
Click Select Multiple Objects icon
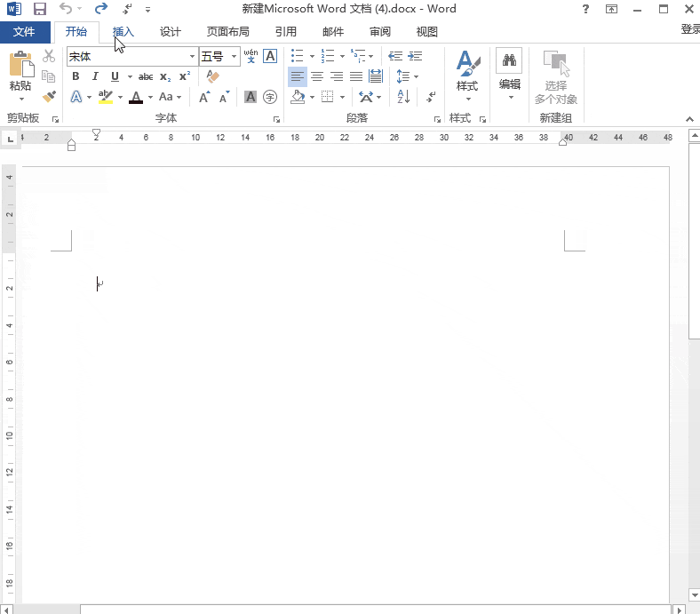pyautogui.click(x=556, y=63)
